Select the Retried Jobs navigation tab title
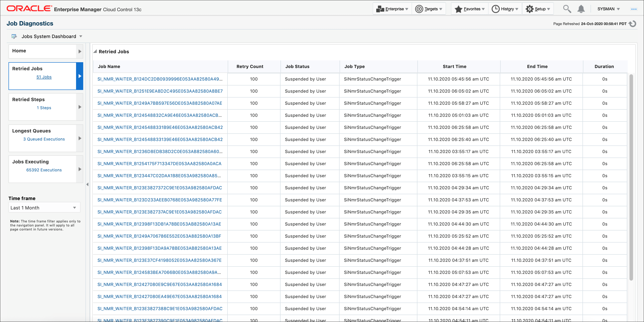The height and width of the screenshot is (322, 644). coord(27,68)
